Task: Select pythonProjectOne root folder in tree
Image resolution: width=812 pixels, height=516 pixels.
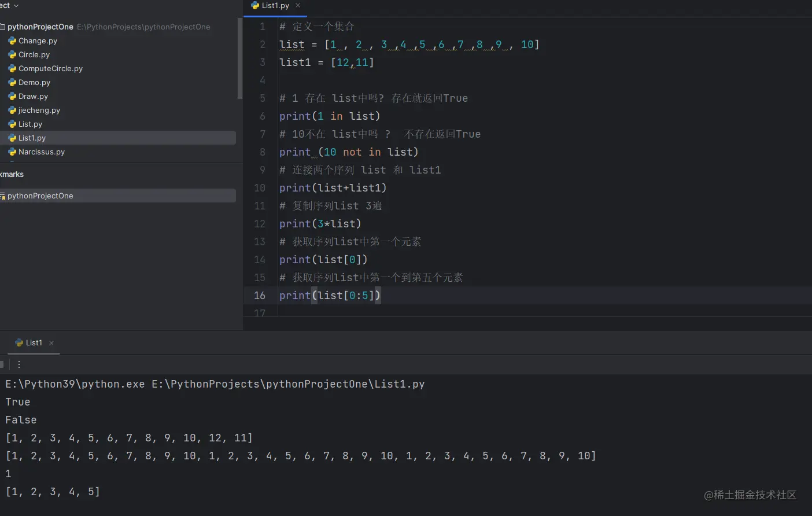Action: pos(40,27)
